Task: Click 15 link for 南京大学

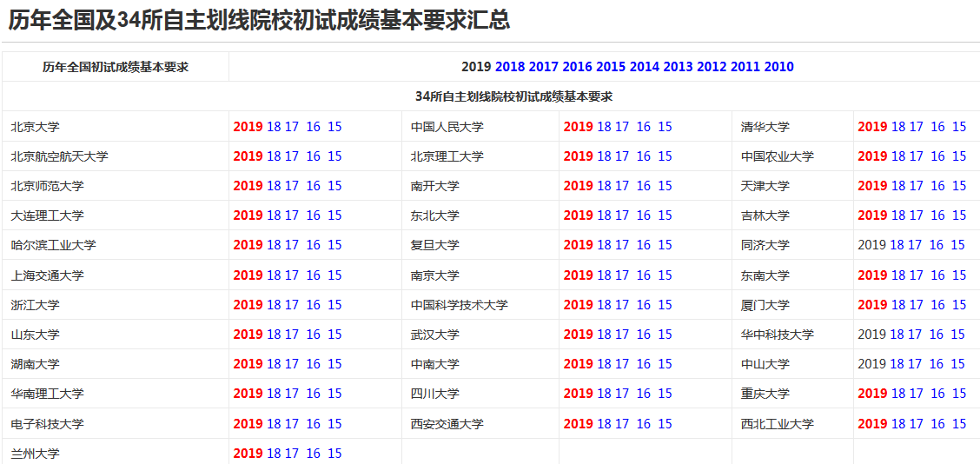Action: point(665,275)
